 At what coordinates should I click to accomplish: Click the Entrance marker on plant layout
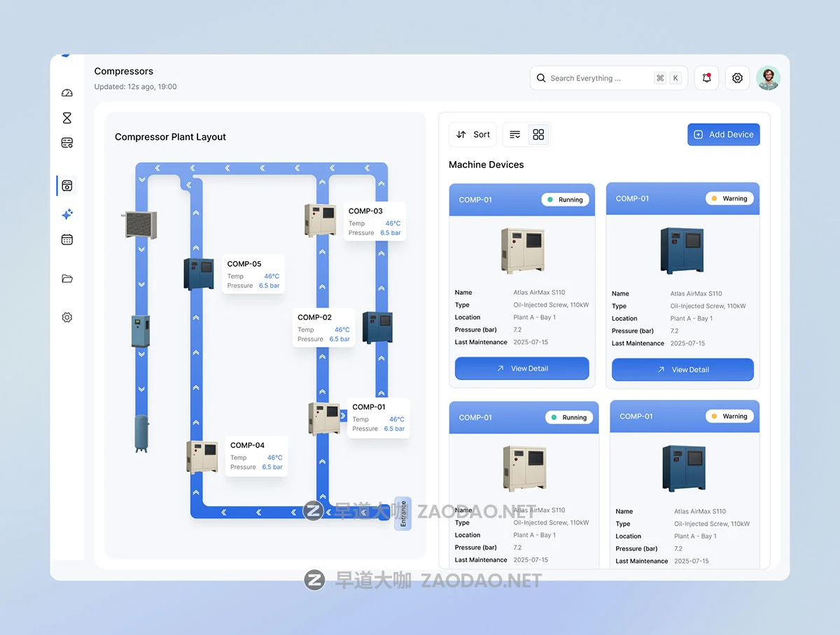coord(402,514)
